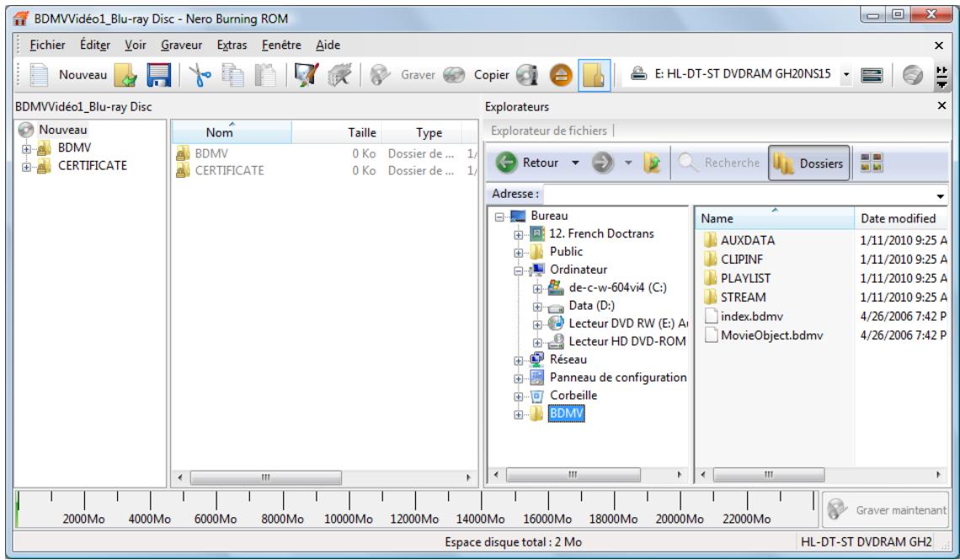Click the recorder selection icon after dropdown
Screen dimensions: 960x560
pos(872,75)
